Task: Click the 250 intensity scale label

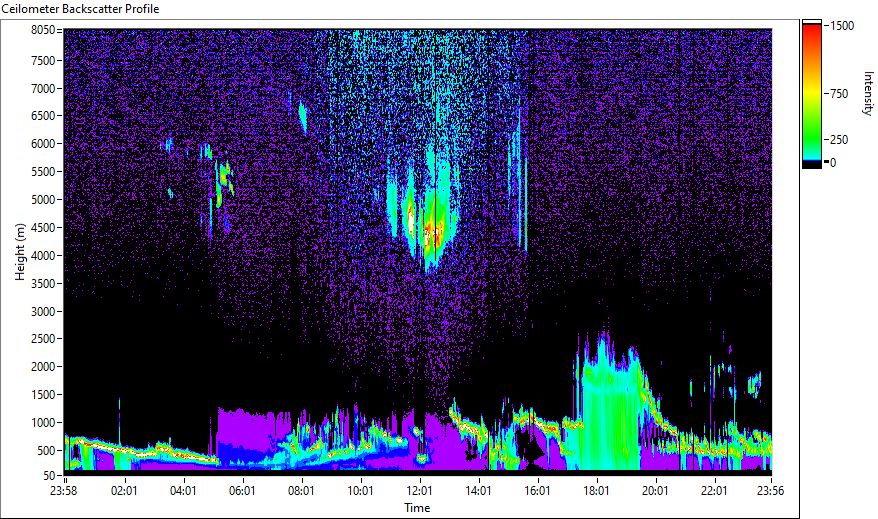Action: [839, 140]
